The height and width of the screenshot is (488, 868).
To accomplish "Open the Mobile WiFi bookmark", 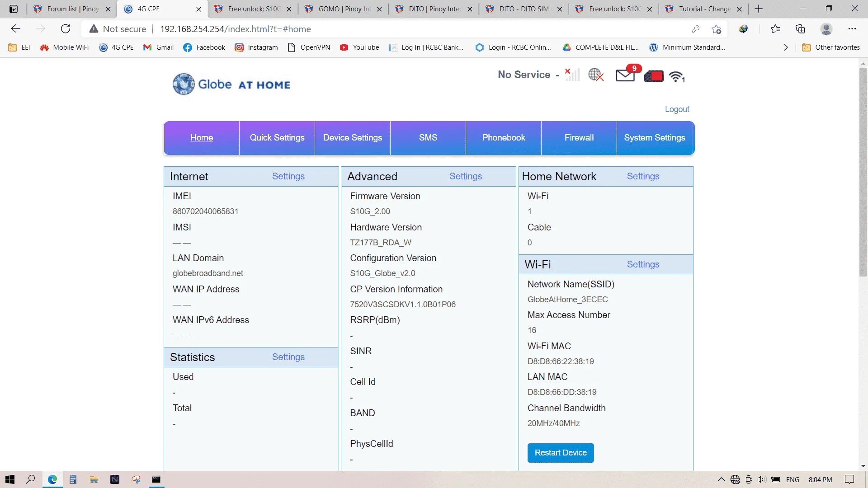I will pyautogui.click(x=64, y=47).
